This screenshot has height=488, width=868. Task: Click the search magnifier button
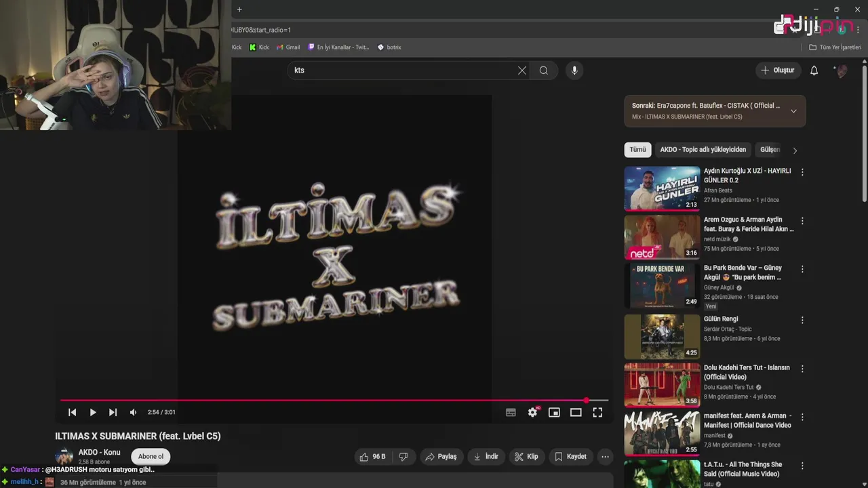click(544, 70)
